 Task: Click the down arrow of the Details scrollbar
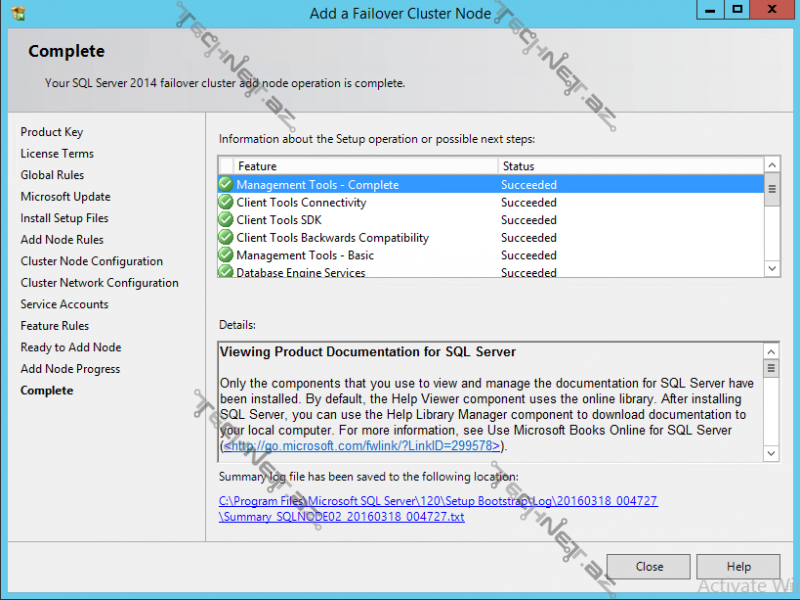pos(772,453)
